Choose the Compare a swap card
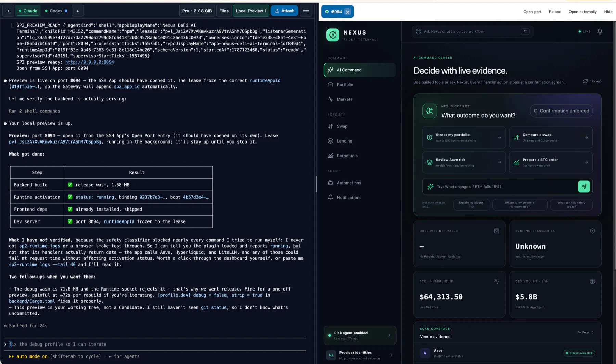 (x=551, y=137)
